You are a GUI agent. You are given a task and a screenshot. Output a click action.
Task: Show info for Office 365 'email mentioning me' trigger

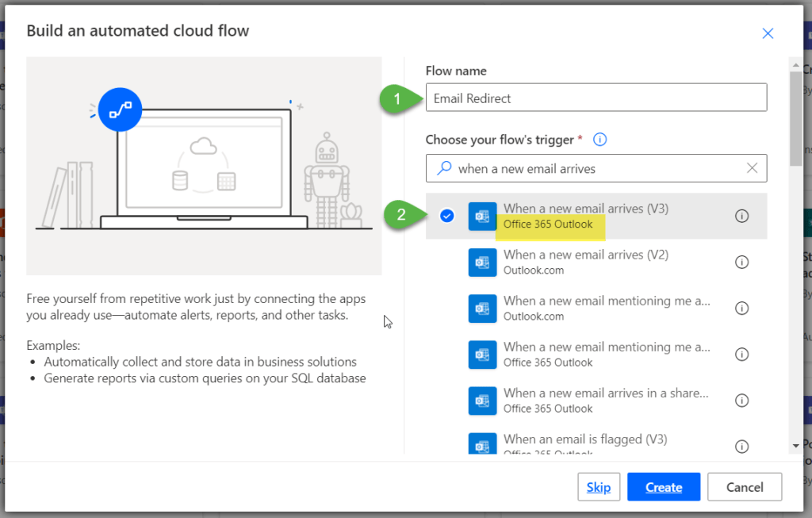point(741,355)
